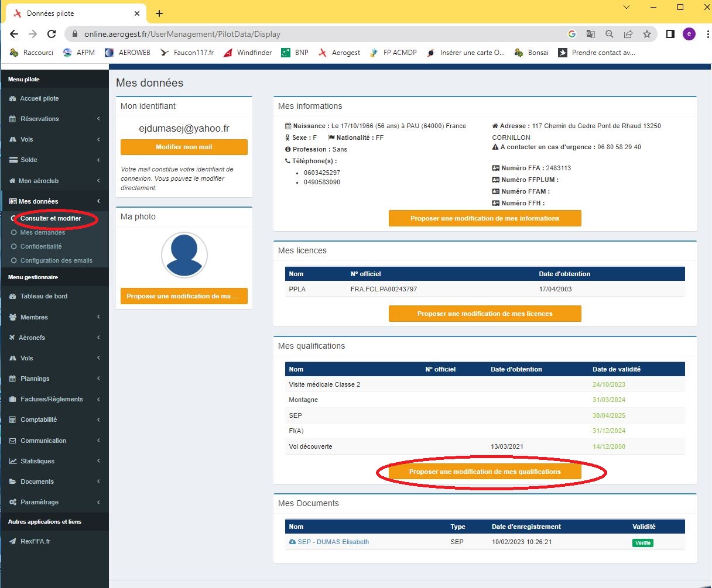Select the Confidentialité sidebar option
Viewport: 712px width, 588px height.
point(41,246)
